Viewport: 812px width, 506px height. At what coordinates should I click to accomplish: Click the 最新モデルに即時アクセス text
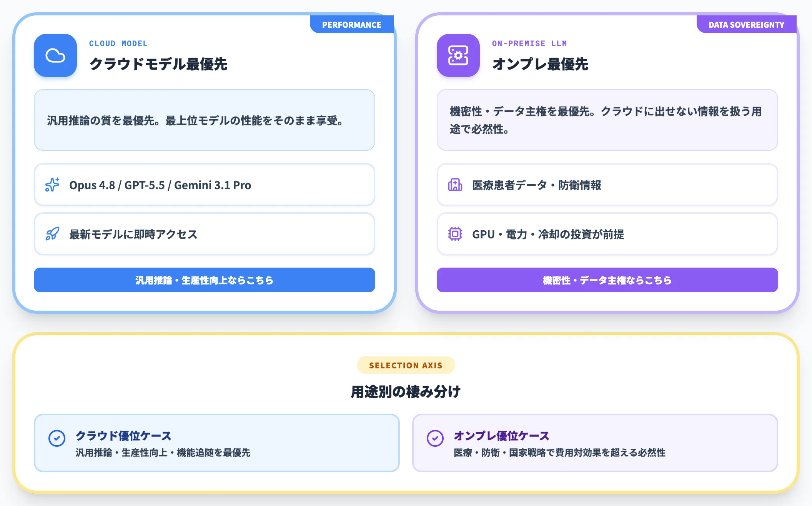tap(133, 234)
